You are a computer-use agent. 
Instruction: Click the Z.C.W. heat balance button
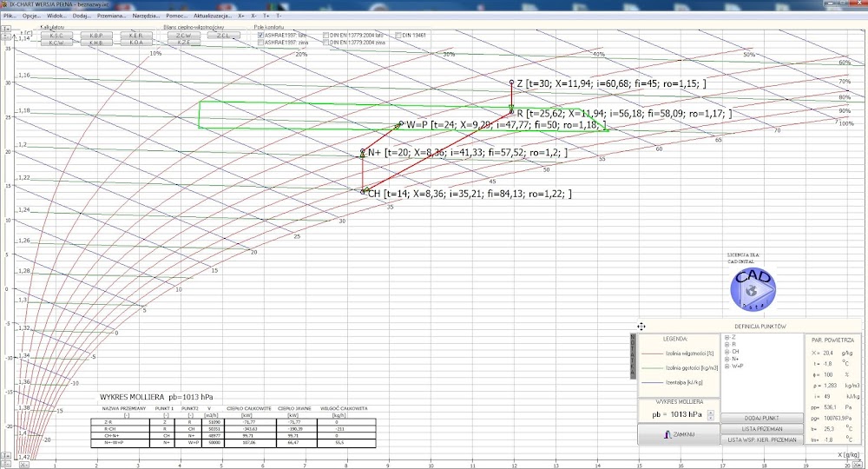pos(183,36)
